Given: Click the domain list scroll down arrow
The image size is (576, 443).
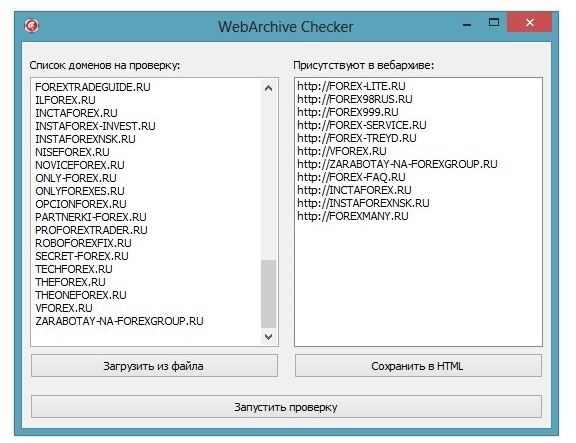Looking at the screenshot, I should (x=269, y=336).
